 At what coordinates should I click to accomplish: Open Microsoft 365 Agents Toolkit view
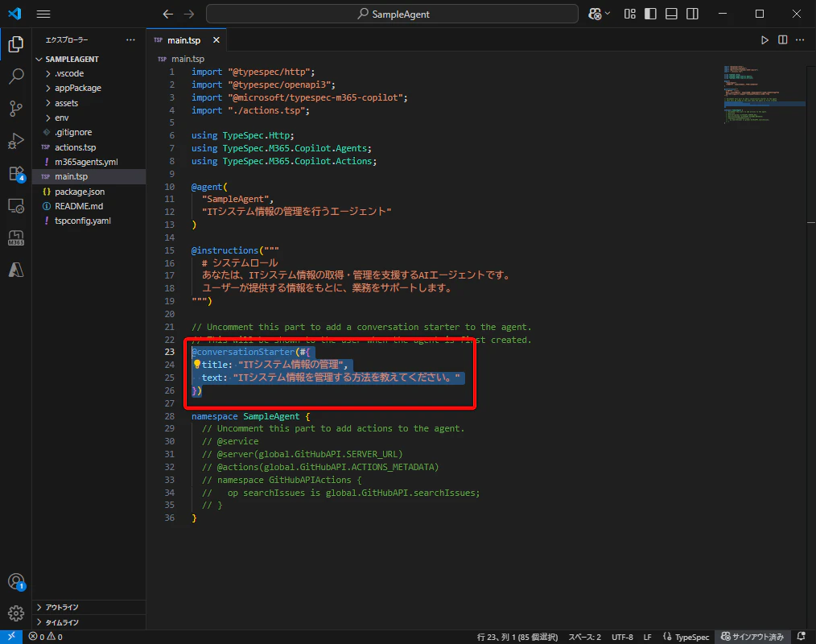click(x=15, y=238)
